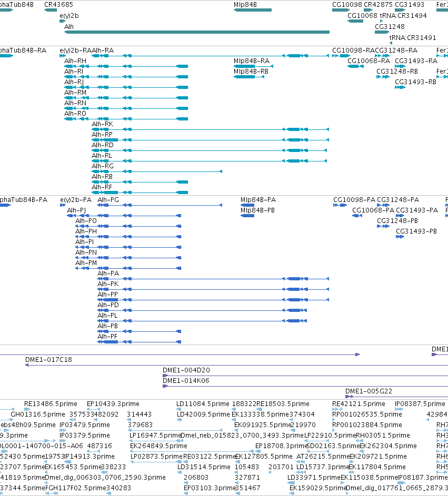Select the Alh-PO protein label
The width and height of the screenshot is (448, 496).
click(86, 221)
